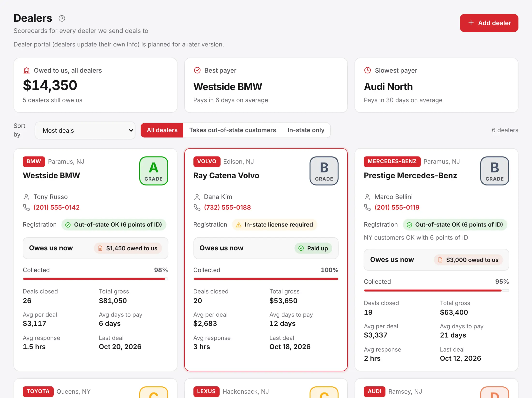Click the $81,050 total gross value
532x398 pixels.
113,301
